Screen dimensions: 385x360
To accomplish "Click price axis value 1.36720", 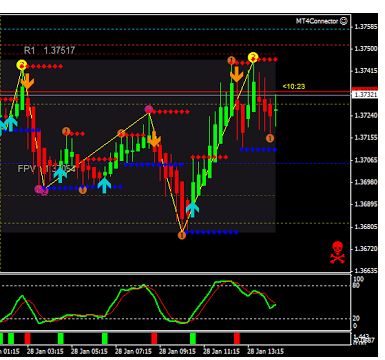I will pyautogui.click(x=366, y=249).
